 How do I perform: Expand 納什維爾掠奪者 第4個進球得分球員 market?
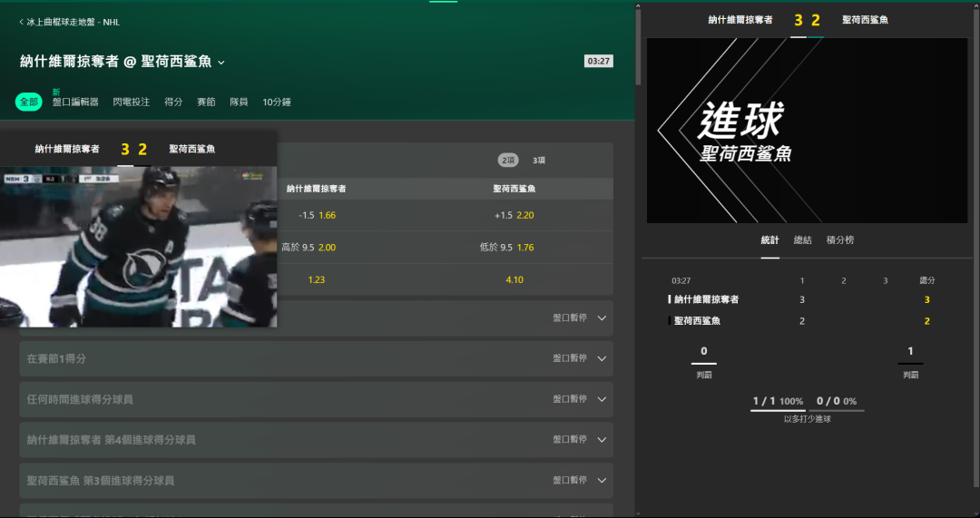coord(316,439)
